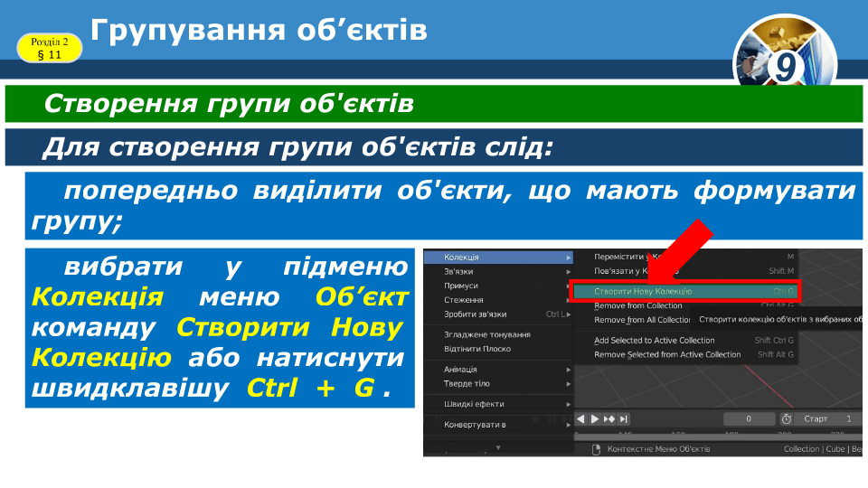The image size is (868, 488).
Task: Click the scroll-down arrow under the menu
Action: [496, 447]
